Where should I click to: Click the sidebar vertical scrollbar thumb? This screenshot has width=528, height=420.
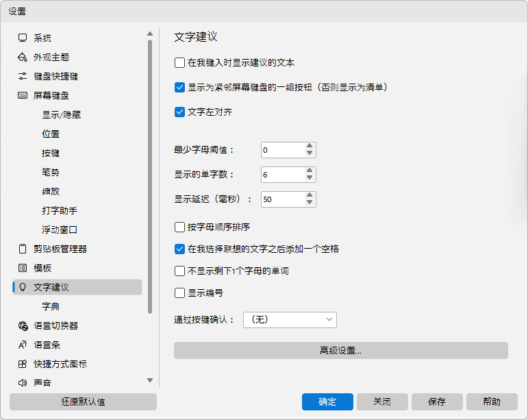150,177
